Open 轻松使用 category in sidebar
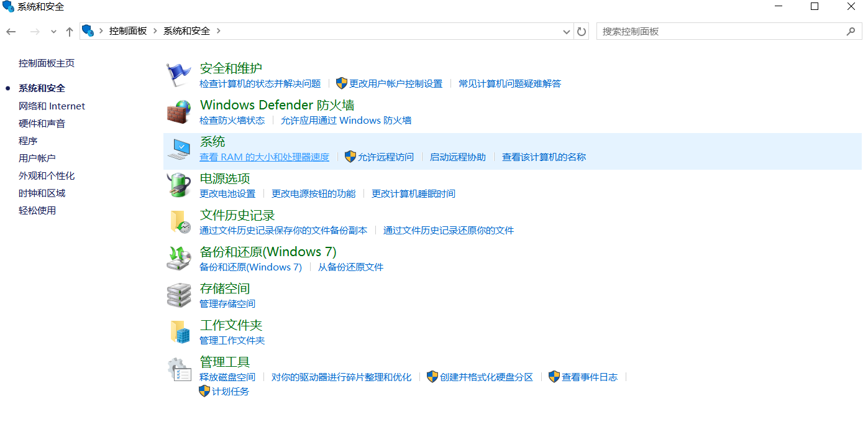868x424 pixels. [x=37, y=211]
